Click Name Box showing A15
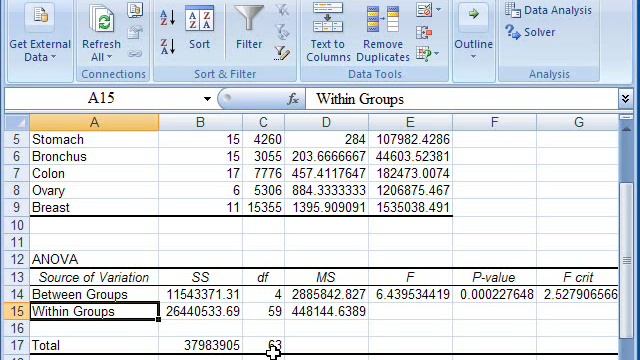 tap(102, 99)
